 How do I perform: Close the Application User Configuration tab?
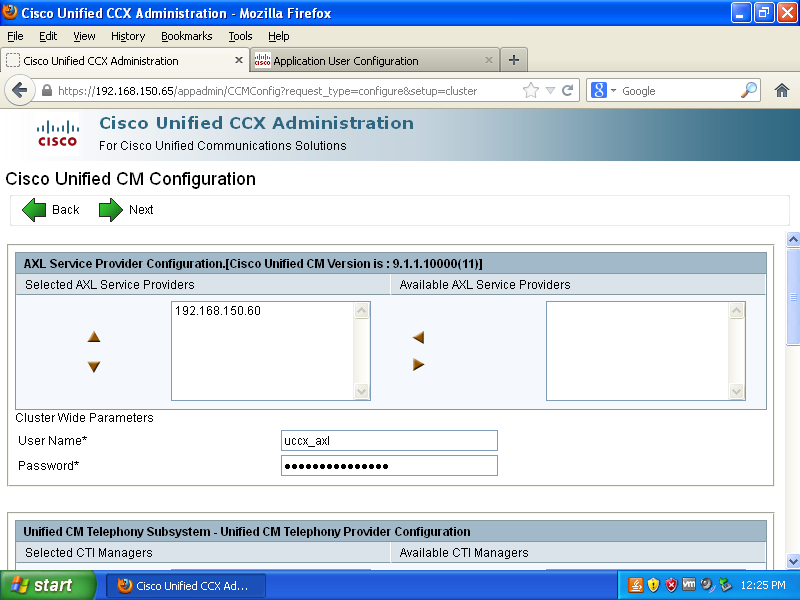pyautogui.click(x=489, y=60)
